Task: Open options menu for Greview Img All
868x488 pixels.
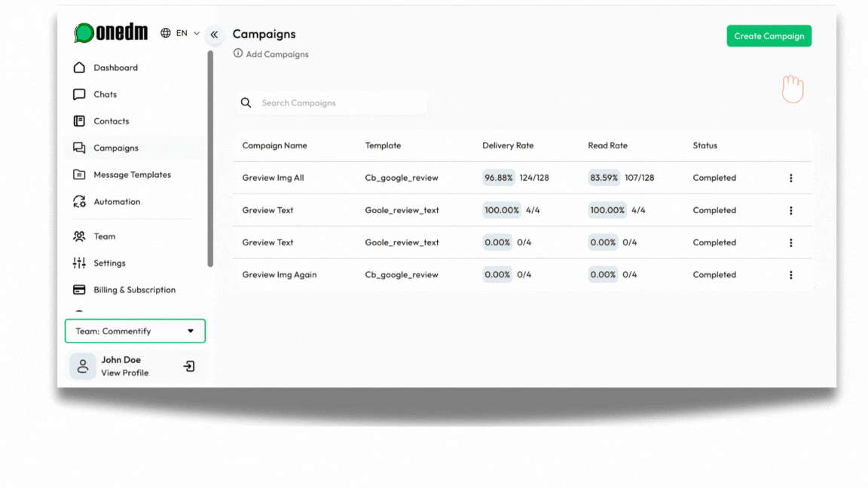Action: 790,178
